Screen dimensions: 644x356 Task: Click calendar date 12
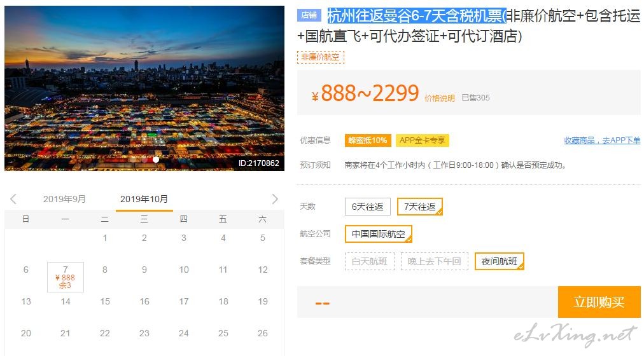pos(262,270)
